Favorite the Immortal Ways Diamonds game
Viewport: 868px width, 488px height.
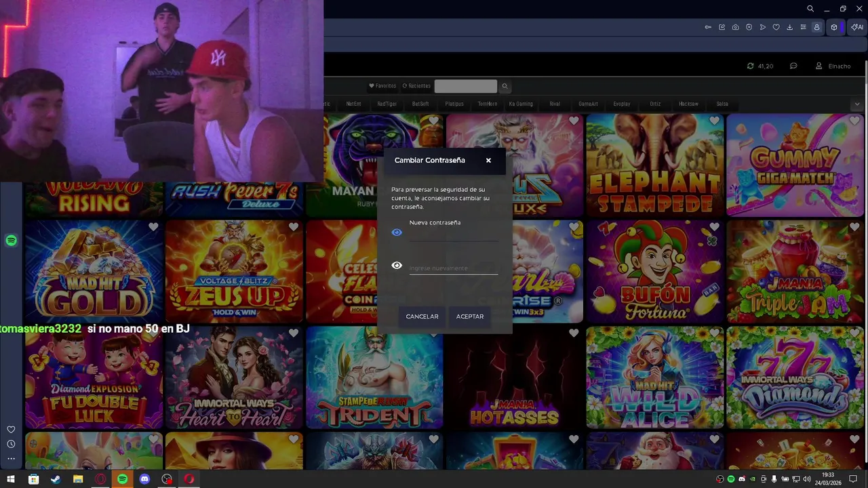tap(854, 333)
